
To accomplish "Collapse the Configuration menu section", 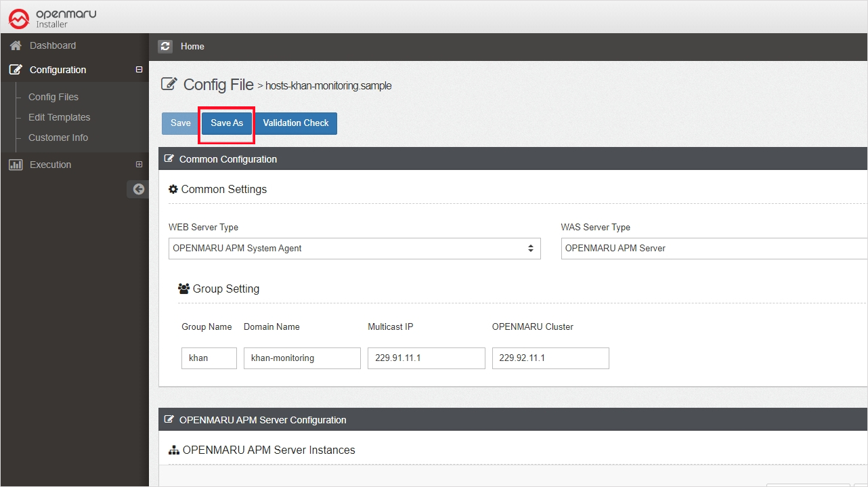I will (x=139, y=70).
